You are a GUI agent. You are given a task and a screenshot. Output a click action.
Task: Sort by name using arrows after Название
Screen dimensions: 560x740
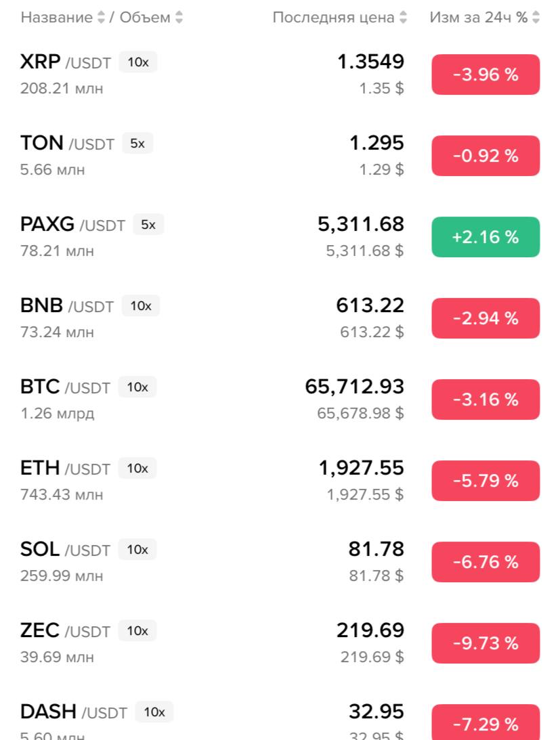point(101,18)
